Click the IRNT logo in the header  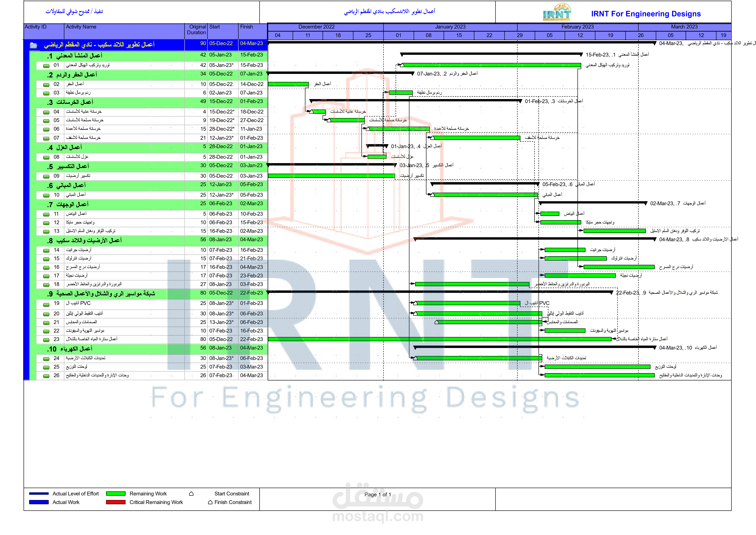pos(557,12)
